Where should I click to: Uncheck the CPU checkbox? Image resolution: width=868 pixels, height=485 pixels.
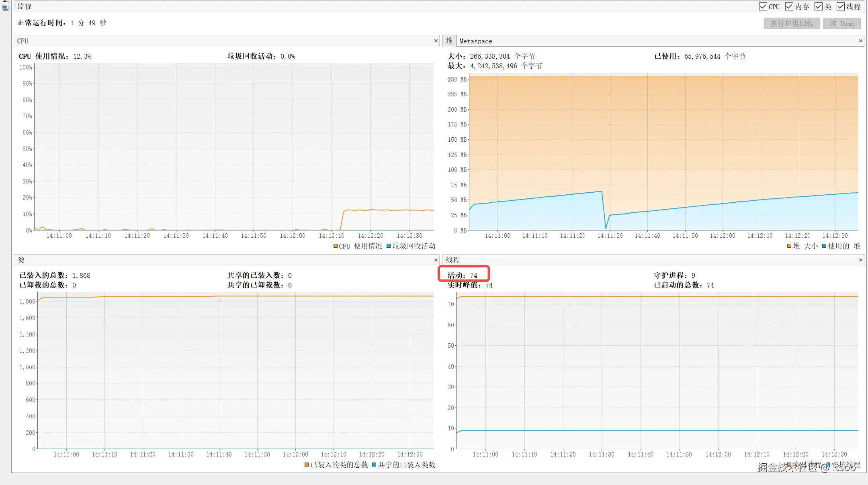pyautogui.click(x=763, y=7)
